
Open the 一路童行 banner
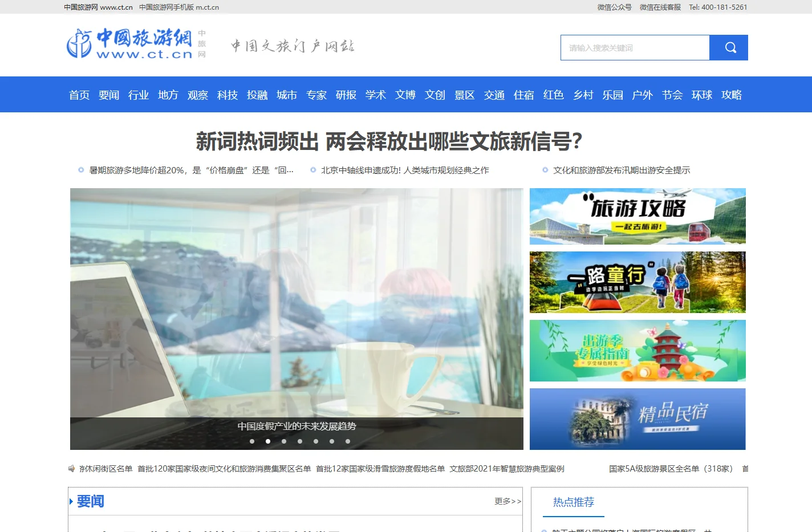pyautogui.click(x=638, y=282)
